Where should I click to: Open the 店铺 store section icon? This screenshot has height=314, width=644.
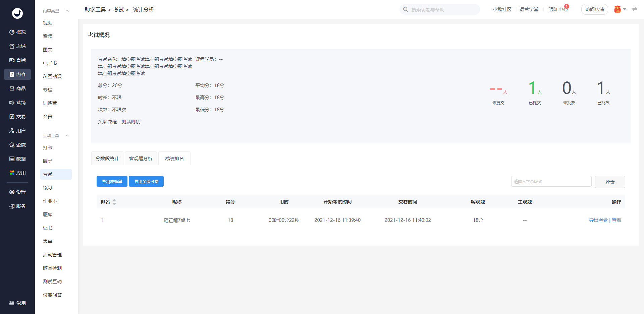pos(12,46)
